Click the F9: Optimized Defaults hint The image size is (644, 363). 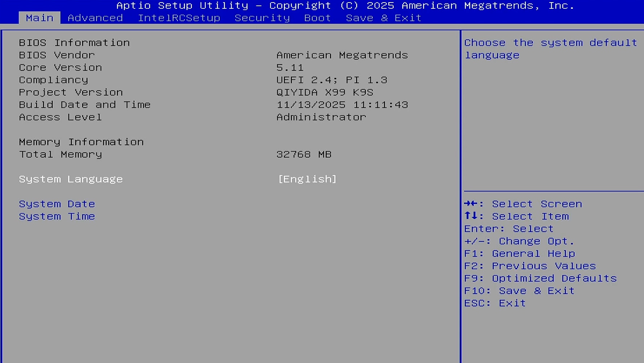click(540, 279)
